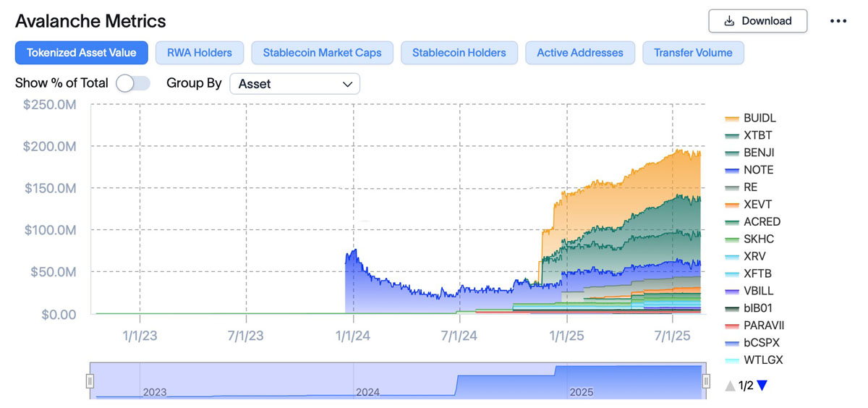Expand the Group By Asset dropdown
Viewport: 868px width, 408px height.
pos(294,84)
